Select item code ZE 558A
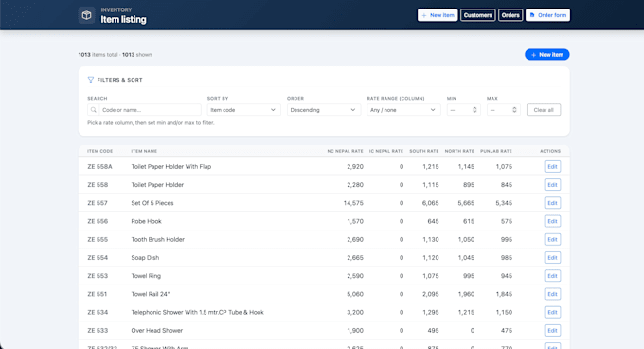 [x=99, y=167]
